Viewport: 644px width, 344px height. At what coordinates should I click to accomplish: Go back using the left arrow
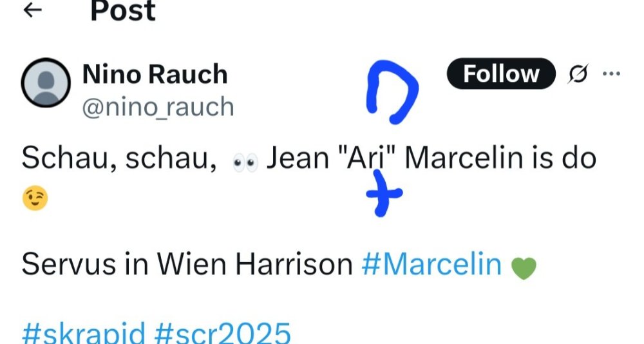32,10
